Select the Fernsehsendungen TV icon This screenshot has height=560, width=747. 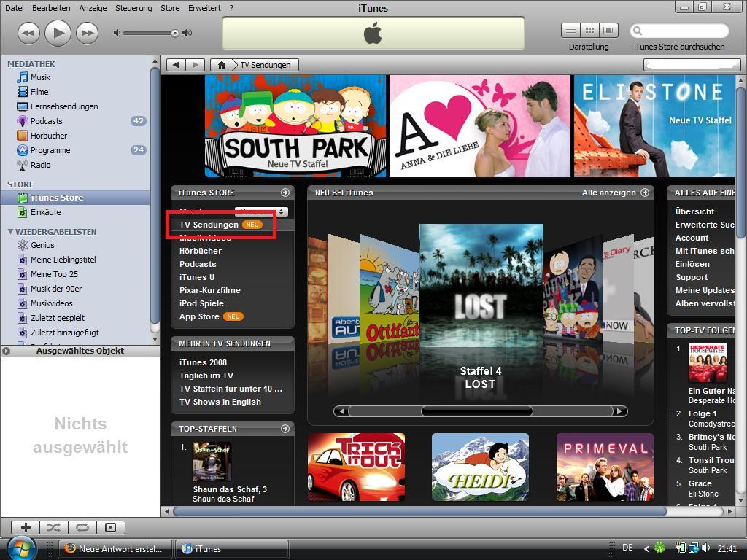click(x=23, y=106)
